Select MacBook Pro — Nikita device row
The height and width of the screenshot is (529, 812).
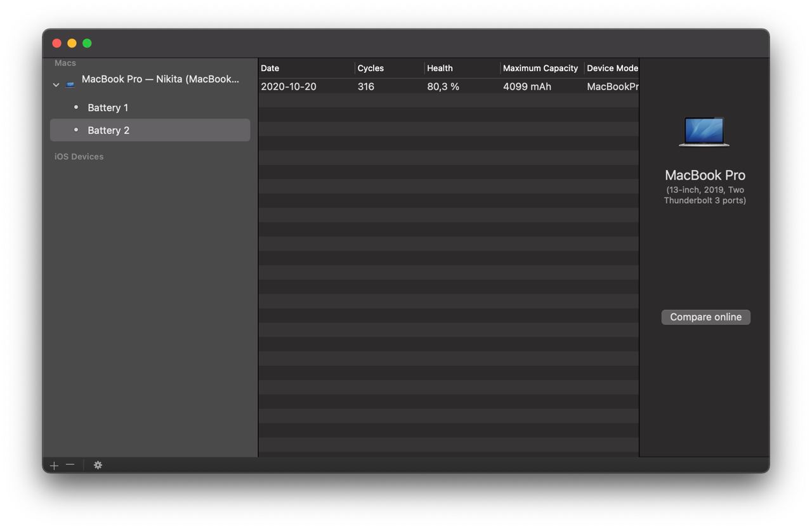click(150, 79)
